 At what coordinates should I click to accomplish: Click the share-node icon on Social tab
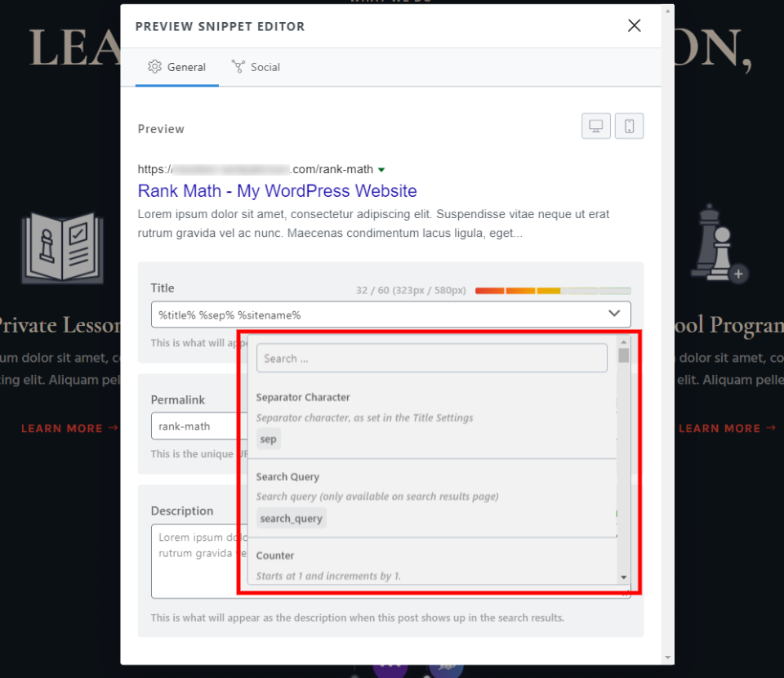coord(238,66)
